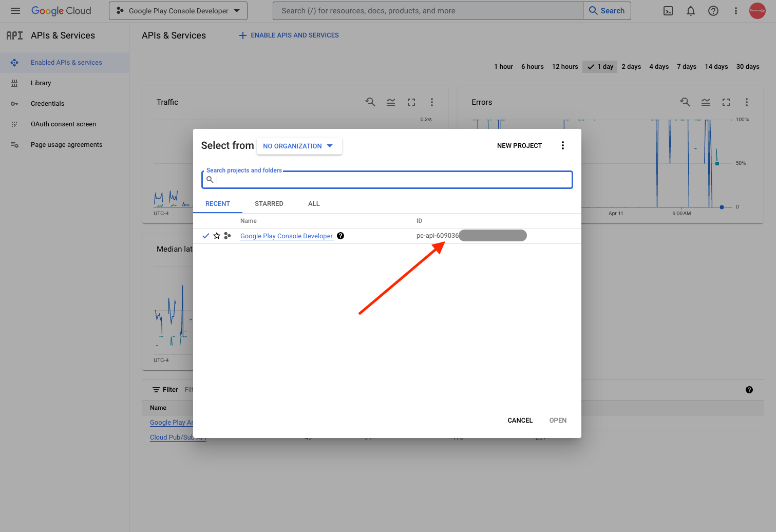This screenshot has width=776, height=532.
Task: Activate Cloud Shell terminal icon
Action: point(668,11)
